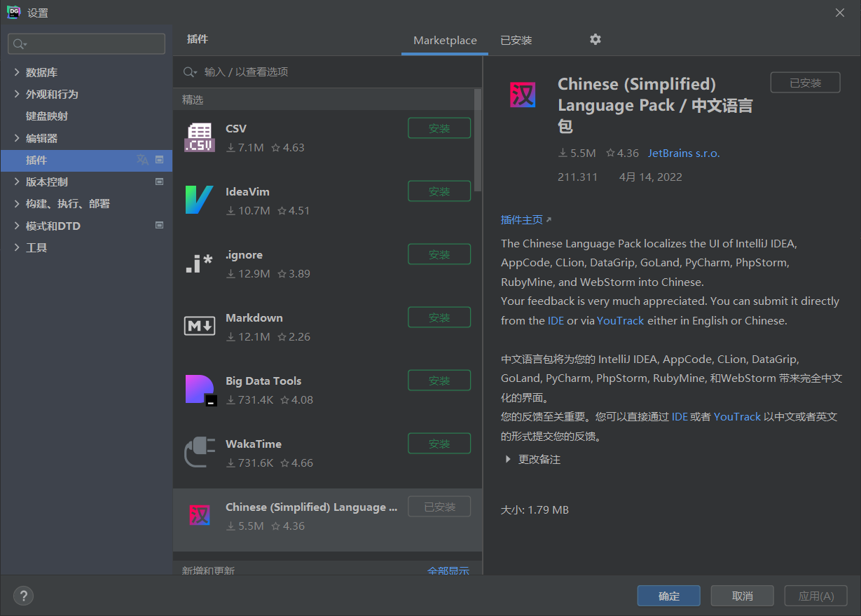This screenshot has width=861, height=616.
Task: Expand the 更改备注 section
Action: (508, 460)
